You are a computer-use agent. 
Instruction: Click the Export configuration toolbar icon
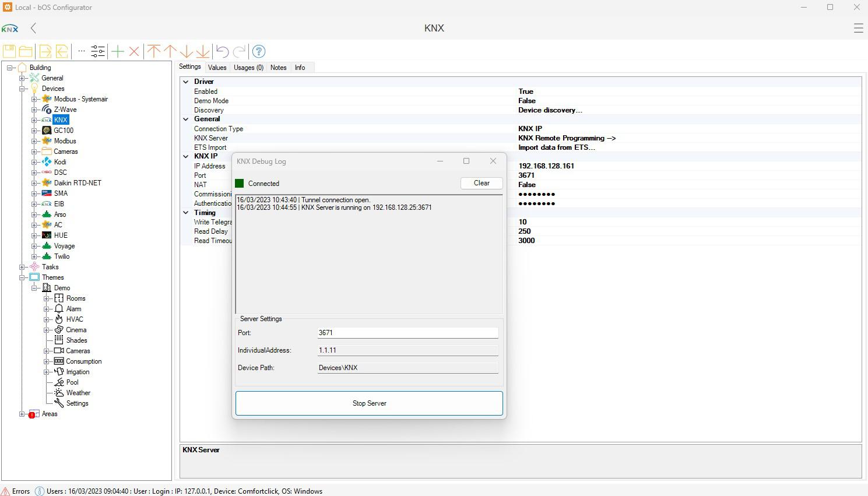pyautogui.click(x=45, y=51)
